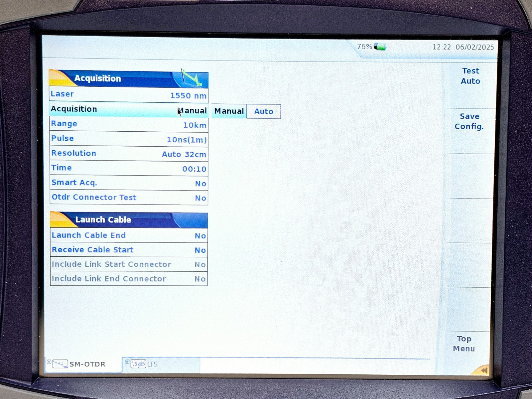The height and width of the screenshot is (399, 532).
Task: Switch to the SM-OTDR tab
Action: [x=87, y=364]
